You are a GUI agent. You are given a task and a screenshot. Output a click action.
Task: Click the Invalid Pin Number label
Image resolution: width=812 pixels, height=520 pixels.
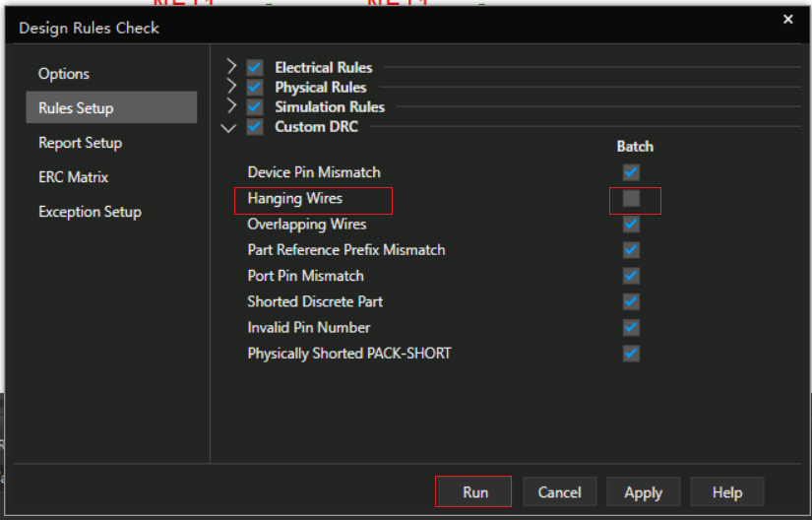click(309, 327)
